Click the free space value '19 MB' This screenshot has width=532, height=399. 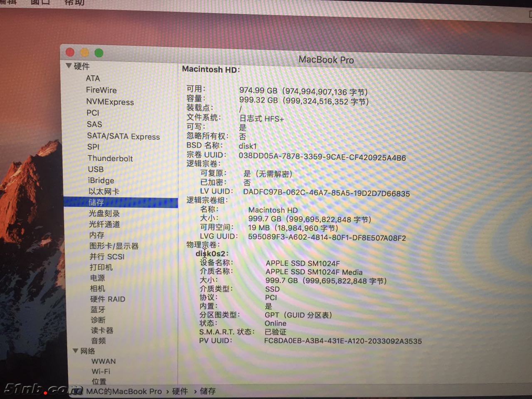259,228
